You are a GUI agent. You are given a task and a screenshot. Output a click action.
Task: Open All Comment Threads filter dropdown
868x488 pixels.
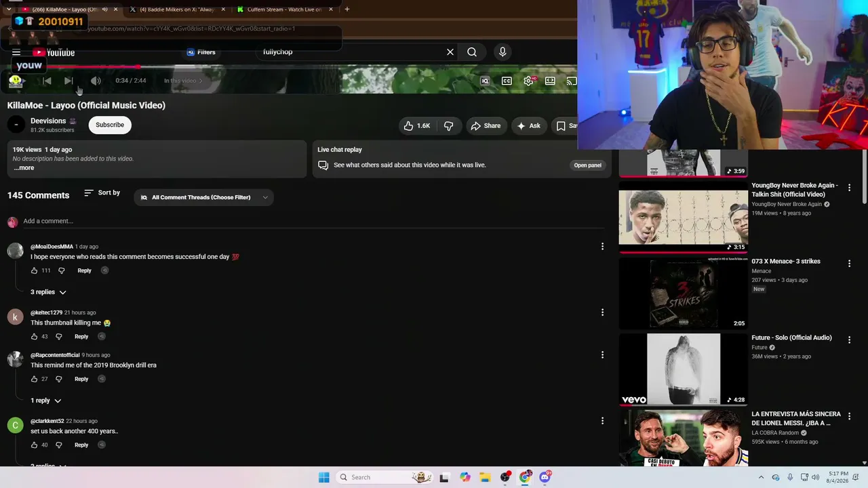click(204, 197)
